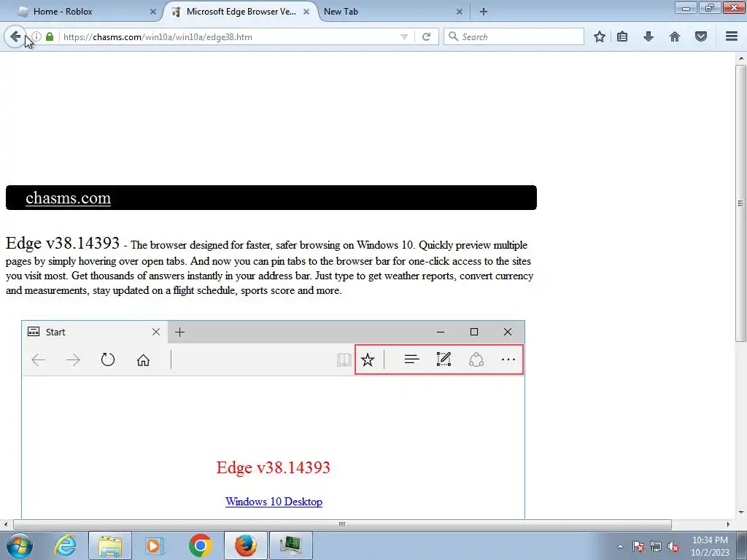Go to the Firefox home page icon
Screen dimensions: 747x560
click(x=675, y=36)
